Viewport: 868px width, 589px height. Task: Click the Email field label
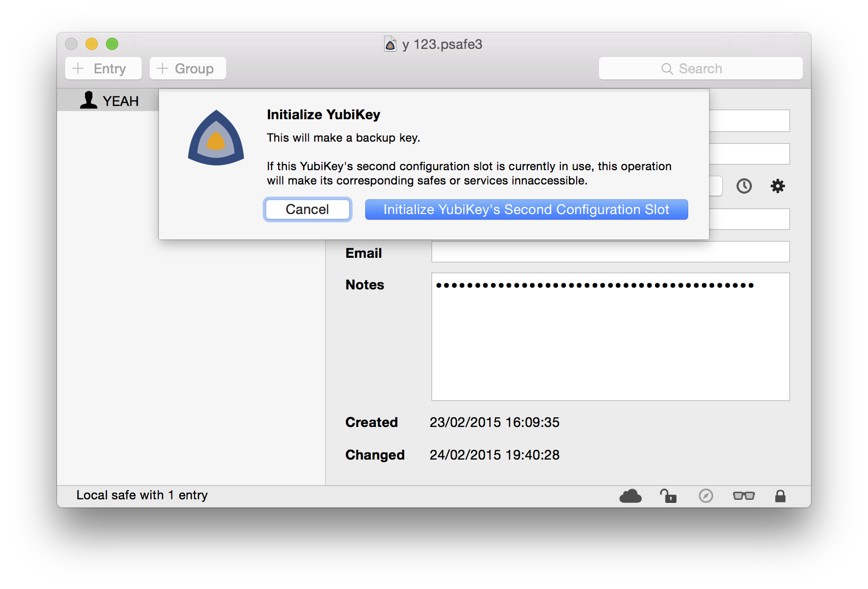tap(364, 253)
